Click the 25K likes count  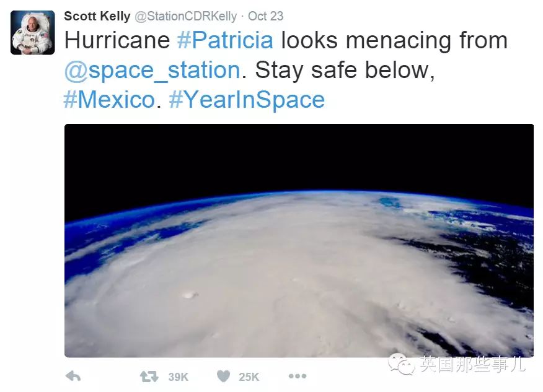249,377
